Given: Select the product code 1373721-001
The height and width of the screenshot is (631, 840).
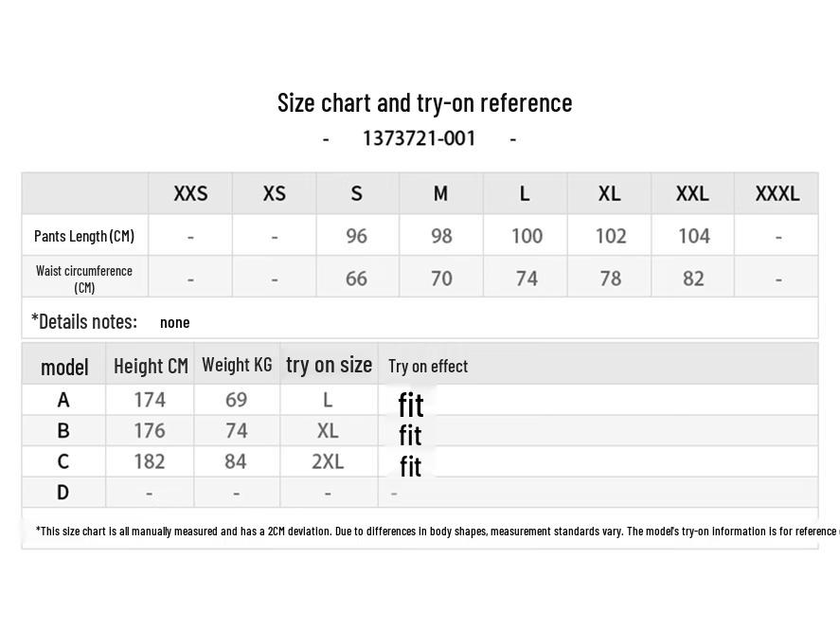Looking at the screenshot, I should point(419,138).
